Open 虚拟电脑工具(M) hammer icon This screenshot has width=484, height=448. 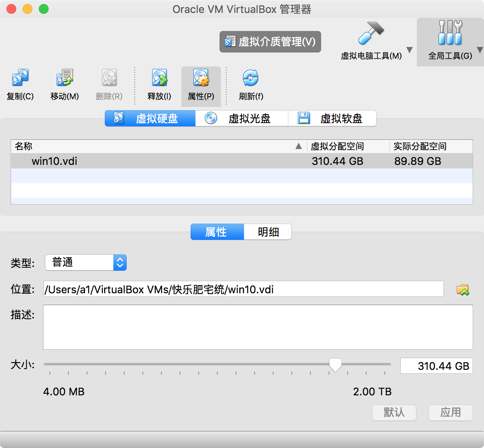point(371,33)
